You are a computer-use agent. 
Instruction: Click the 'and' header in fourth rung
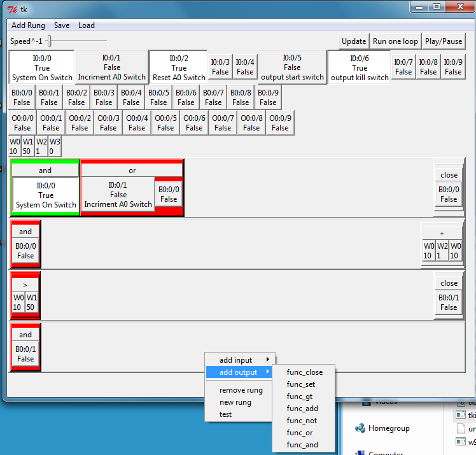click(25, 335)
